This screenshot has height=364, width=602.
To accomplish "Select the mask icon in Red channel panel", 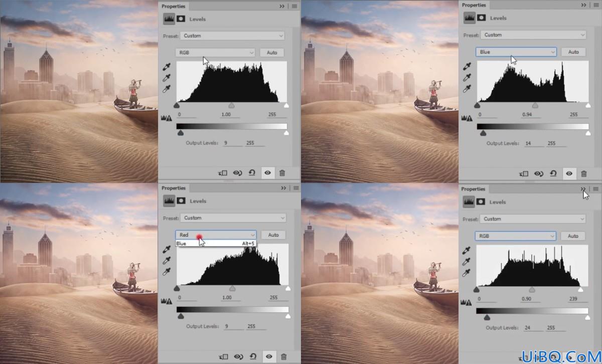I will click(182, 201).
